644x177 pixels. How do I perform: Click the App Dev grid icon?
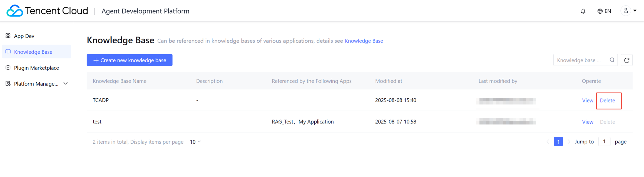pos(8,36)
